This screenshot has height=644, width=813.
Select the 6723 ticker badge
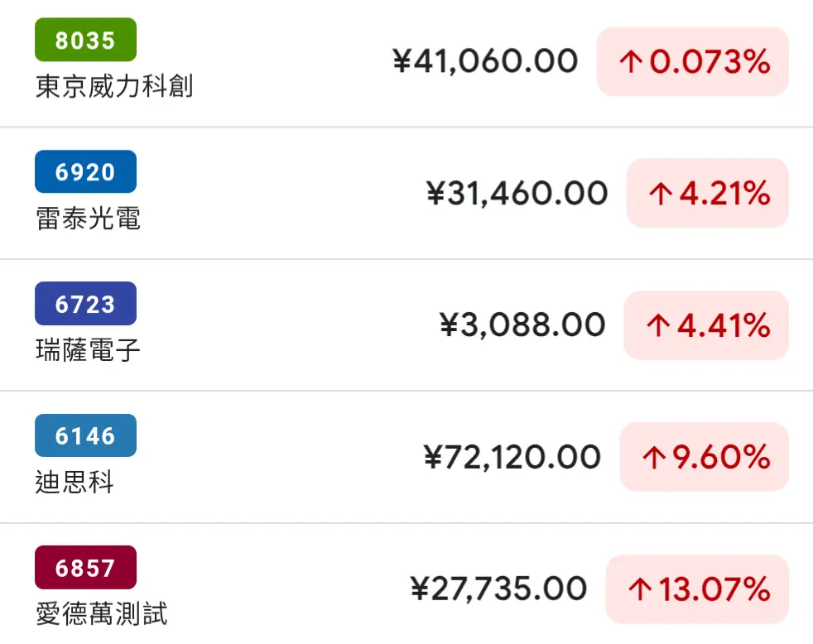coord(85,304)
